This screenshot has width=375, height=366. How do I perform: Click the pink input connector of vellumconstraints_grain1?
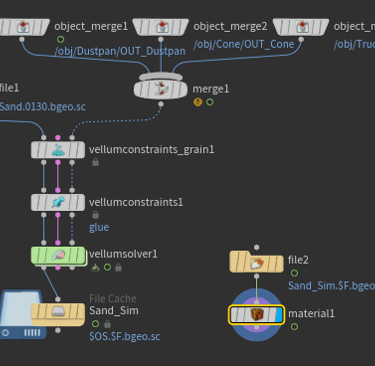58,137
